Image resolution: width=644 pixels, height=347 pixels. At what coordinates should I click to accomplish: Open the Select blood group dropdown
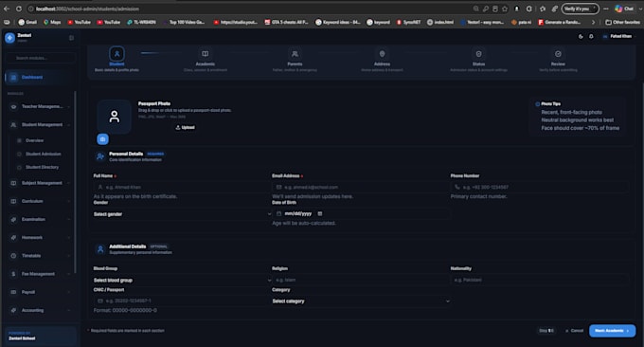(183, 280)
